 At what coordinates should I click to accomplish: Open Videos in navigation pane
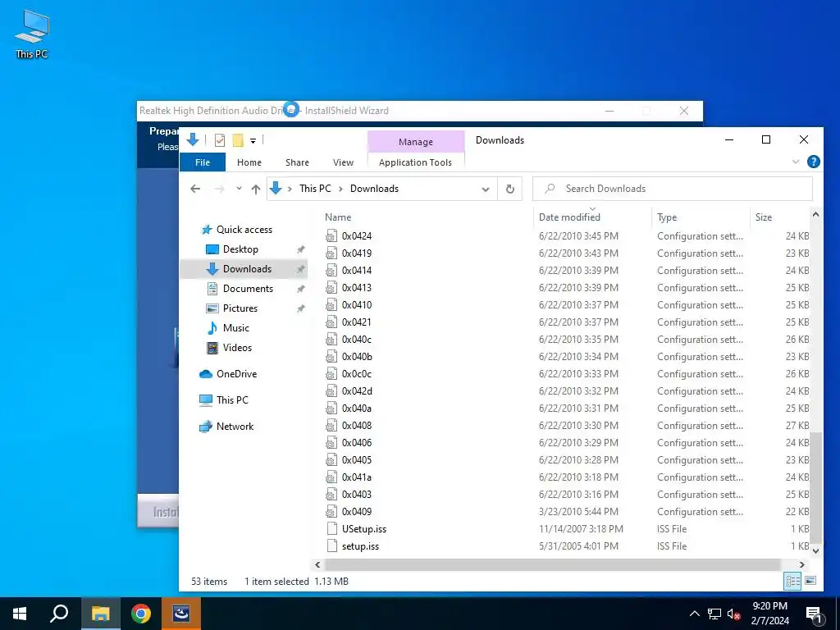click(x=237, y=348)
